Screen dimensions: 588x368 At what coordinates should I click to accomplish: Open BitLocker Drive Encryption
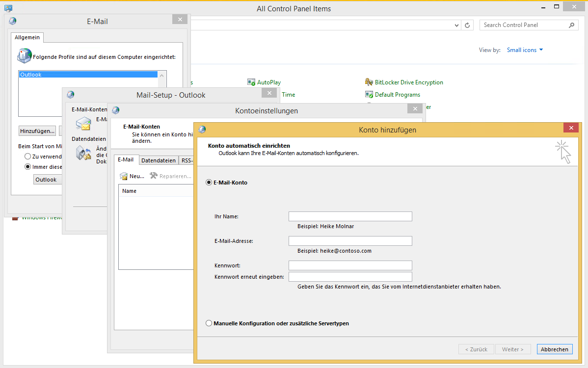408,82
